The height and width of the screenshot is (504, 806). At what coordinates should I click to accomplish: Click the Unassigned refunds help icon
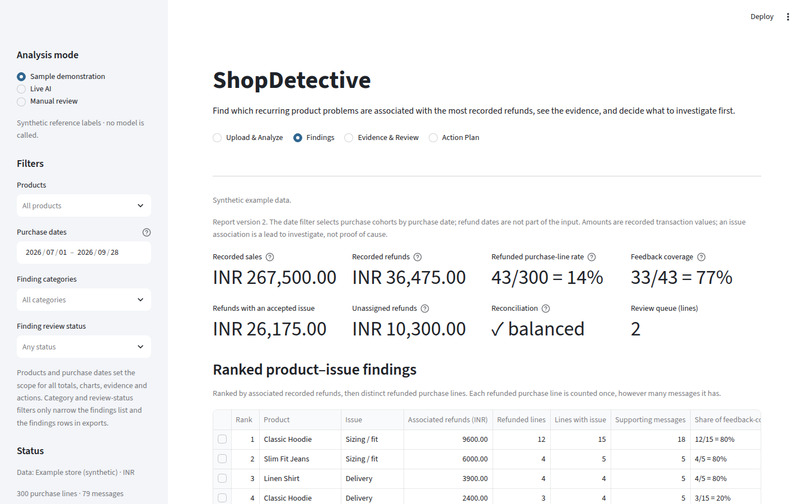tap(425, 309)
